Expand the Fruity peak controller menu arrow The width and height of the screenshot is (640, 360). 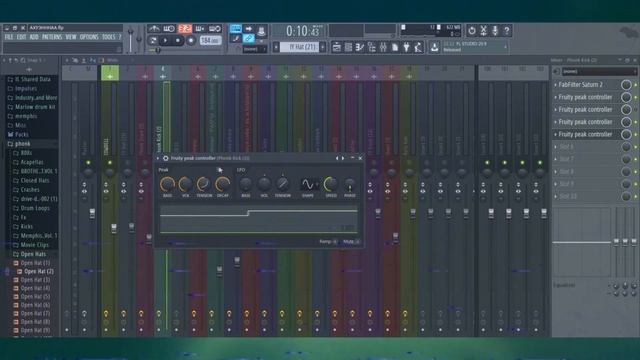158,158
